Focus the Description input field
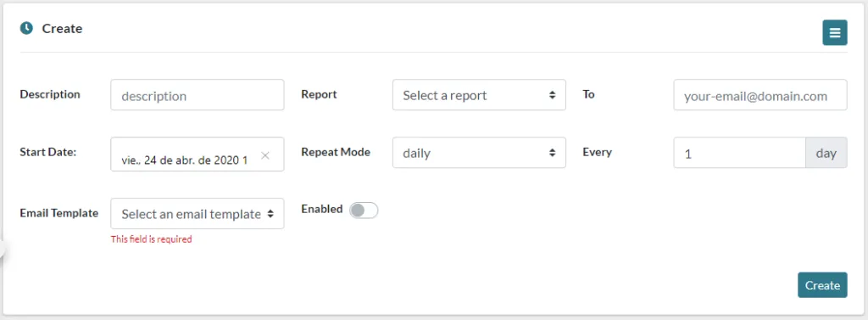 point(198,95)
